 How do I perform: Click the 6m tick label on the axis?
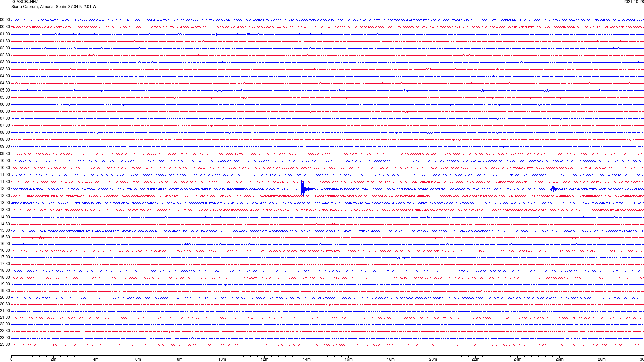138,359
